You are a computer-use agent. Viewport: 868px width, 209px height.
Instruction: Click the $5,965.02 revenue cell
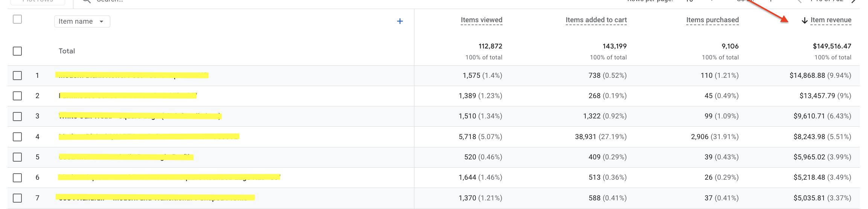[822, 157]
